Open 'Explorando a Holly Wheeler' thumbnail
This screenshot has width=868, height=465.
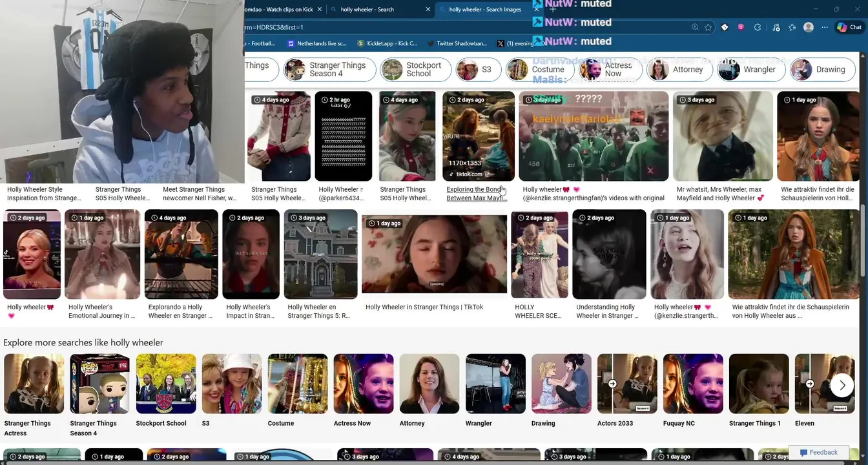(x=181, y=254)
